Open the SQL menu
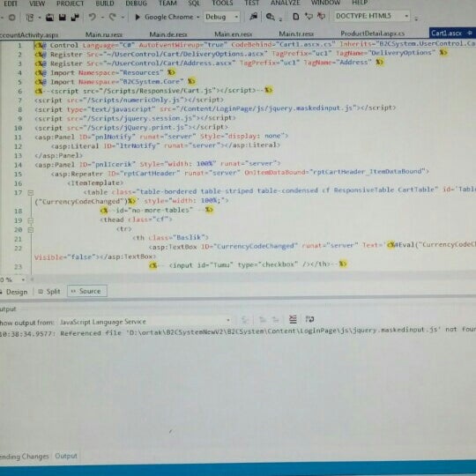 click(194, 4)
